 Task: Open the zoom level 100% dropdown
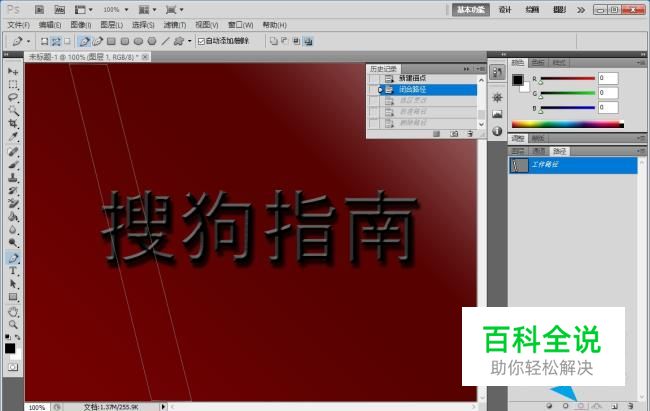click(126, 10)
